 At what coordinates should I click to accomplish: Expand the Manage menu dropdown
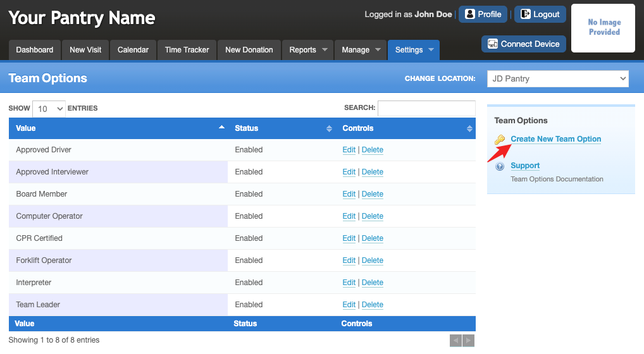(361, 50)
